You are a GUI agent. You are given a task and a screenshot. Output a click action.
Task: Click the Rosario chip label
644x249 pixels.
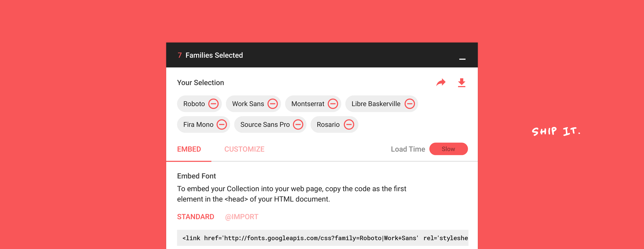[328, 125]
